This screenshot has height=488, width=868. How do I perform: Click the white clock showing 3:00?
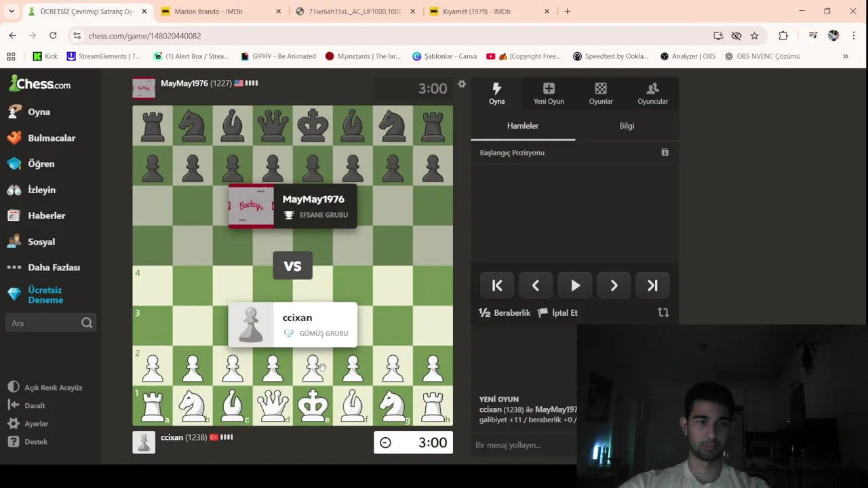413,443
